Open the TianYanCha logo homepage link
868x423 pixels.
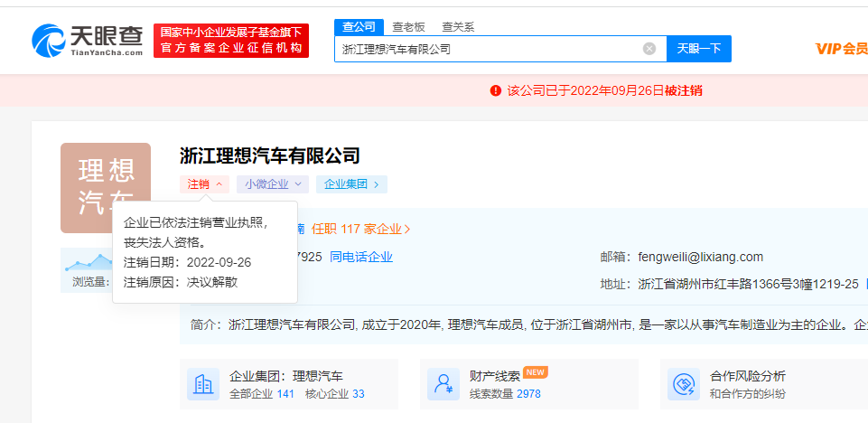coord(88,41)
